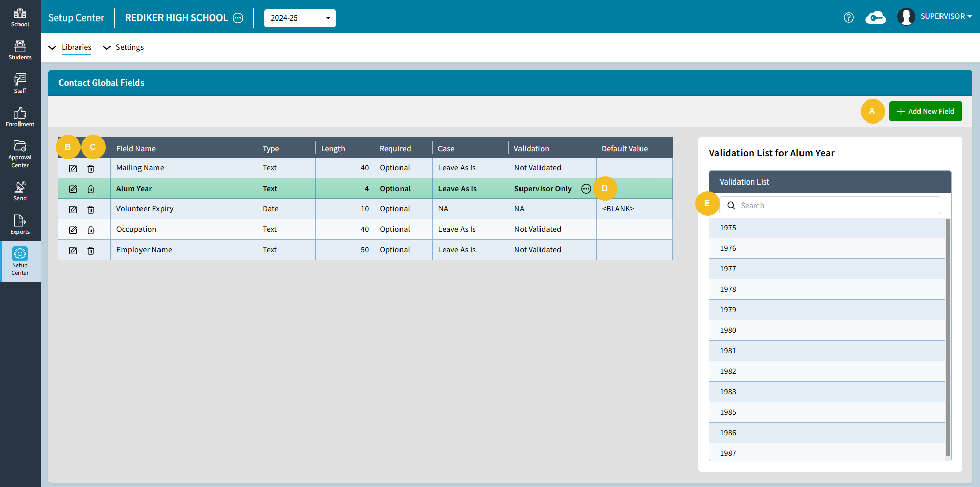Edit the Alum Year field

coord(73,189)
